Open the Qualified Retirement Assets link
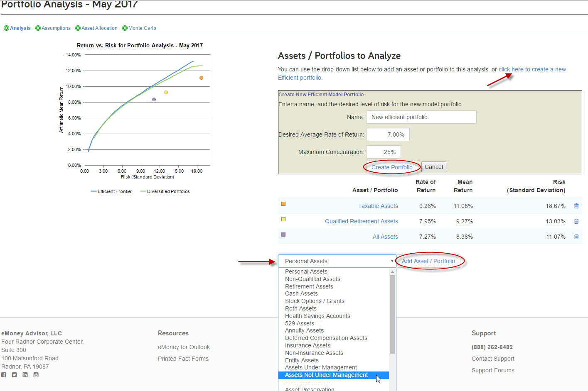Viewport: 588px width, 391px height. point(362,221)
